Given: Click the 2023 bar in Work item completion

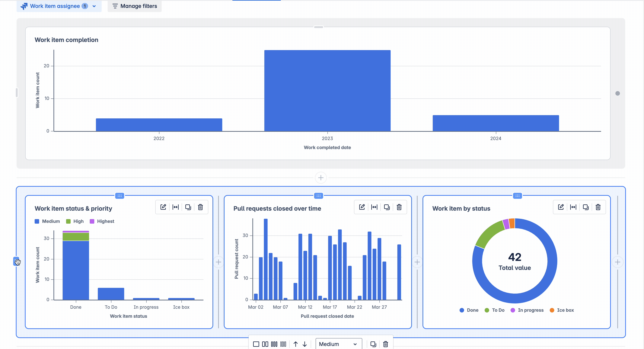Looking at the screenshot, I should (327, 91).
